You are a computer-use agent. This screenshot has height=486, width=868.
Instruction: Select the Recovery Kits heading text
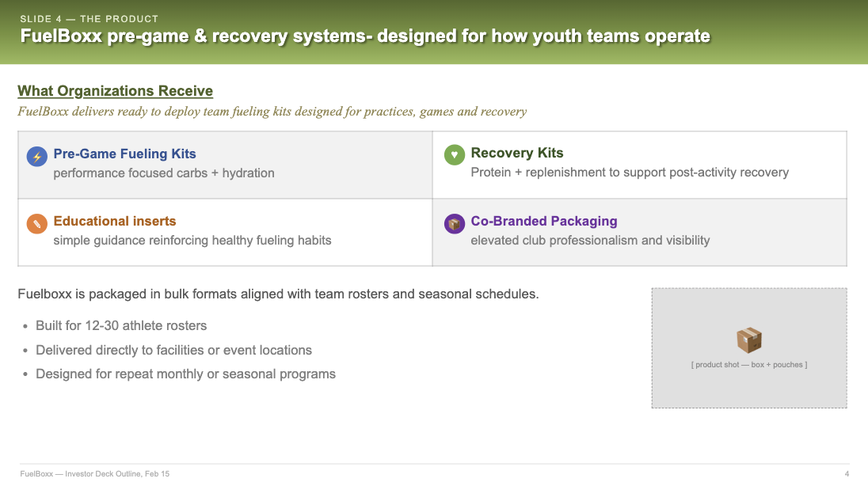pyautogui.click(x=517, y=153)
